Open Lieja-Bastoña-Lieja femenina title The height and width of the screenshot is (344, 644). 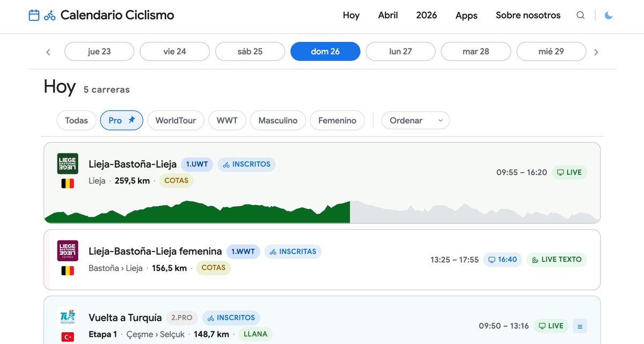tap(155, 251)
